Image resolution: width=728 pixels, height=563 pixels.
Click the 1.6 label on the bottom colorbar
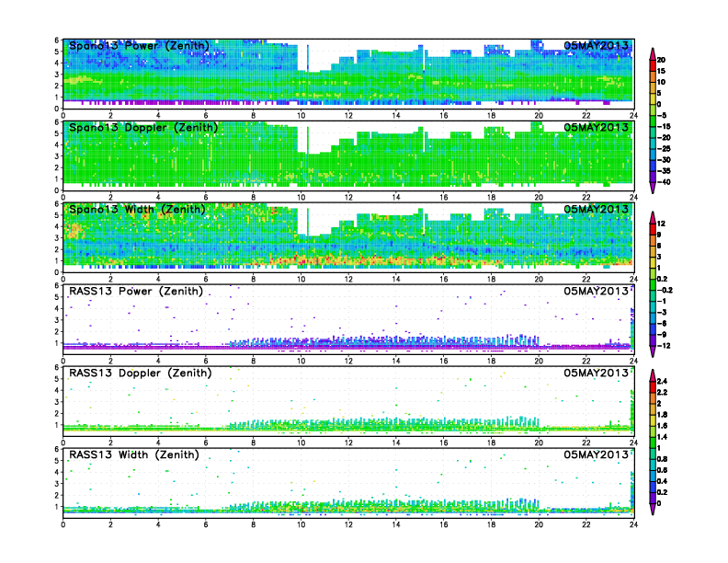[x=662, y=426]
